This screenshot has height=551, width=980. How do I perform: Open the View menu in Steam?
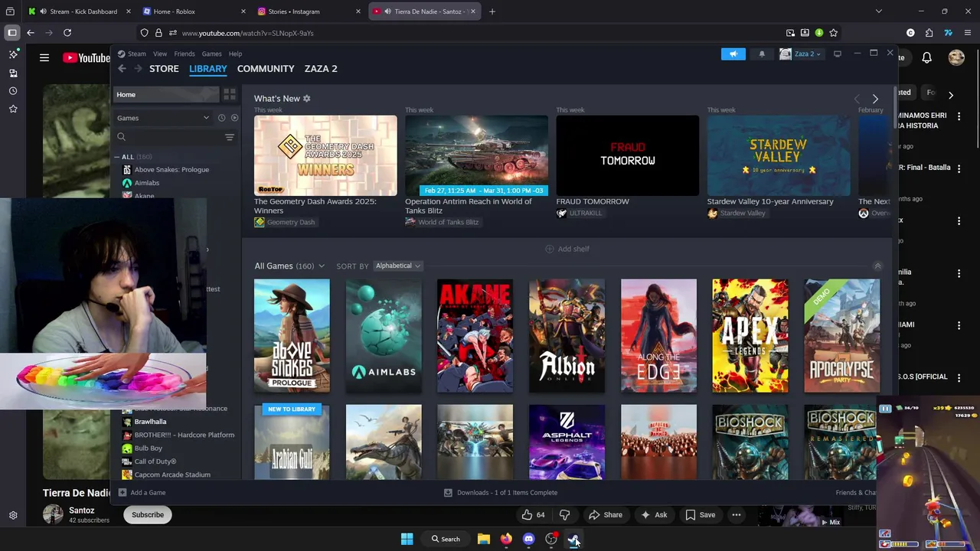[160, 54]
